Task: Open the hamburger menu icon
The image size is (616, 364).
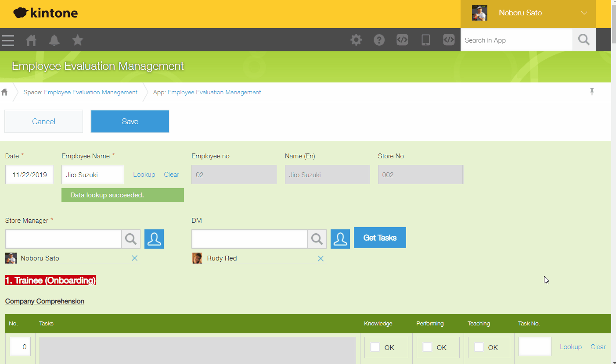Action: tap(8, 40)
